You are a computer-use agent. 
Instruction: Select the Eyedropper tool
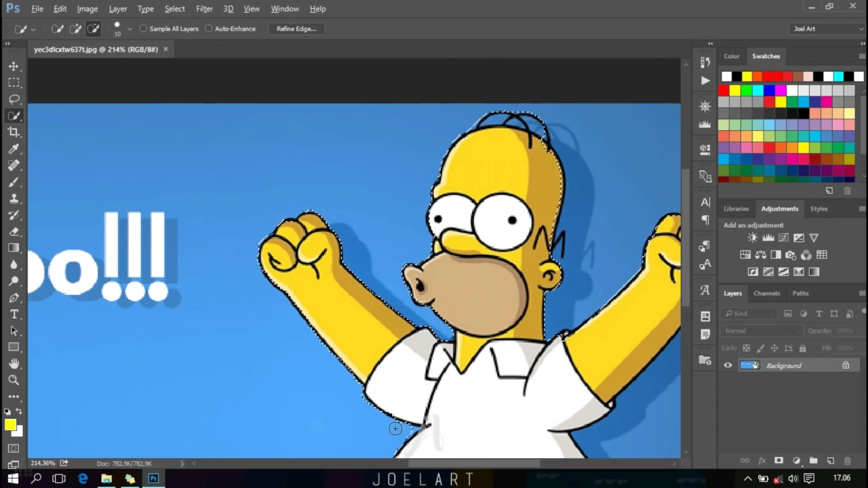[x=14, y=148]
